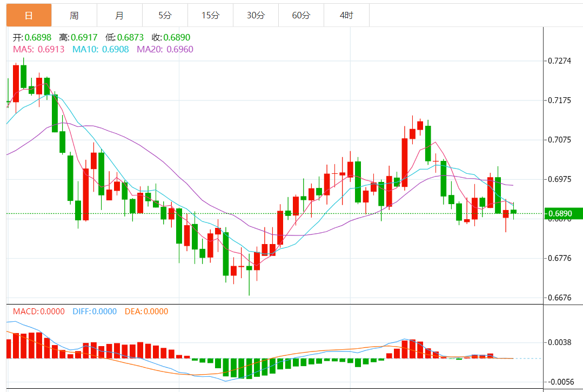The width and height of the screenshot is (583, 392).
Task: Click the 高:0.6917 high price value
Action: coord(78,38)
